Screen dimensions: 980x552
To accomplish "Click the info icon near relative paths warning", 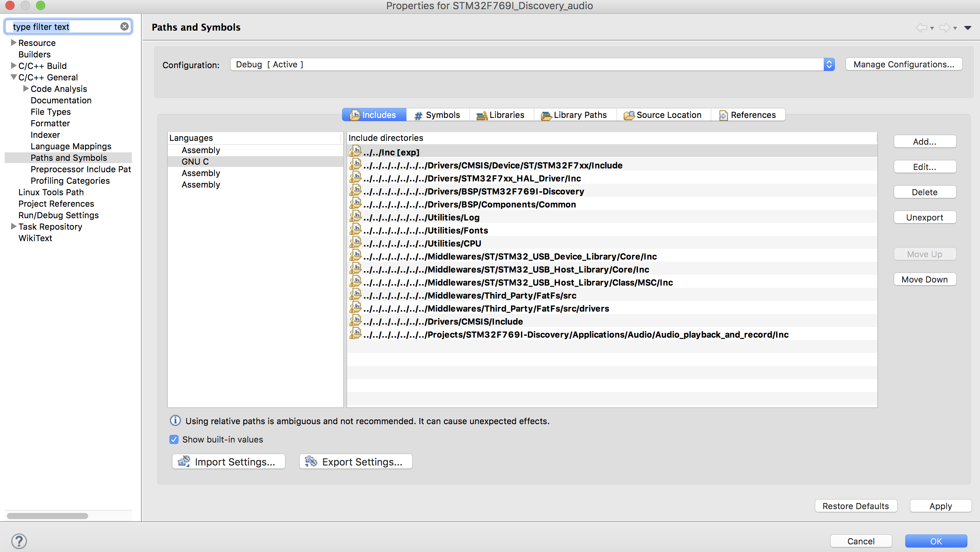I will tap(175, 421).
